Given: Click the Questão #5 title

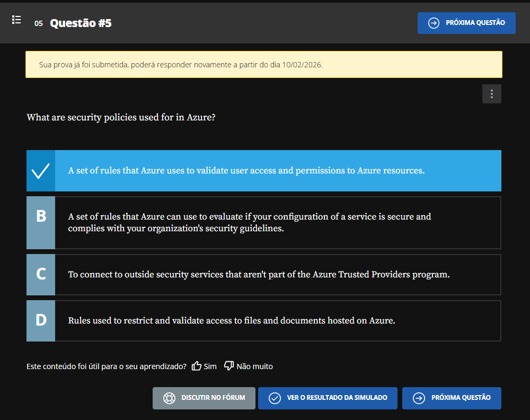Looking at the screenshot, I should pos(81,23).
